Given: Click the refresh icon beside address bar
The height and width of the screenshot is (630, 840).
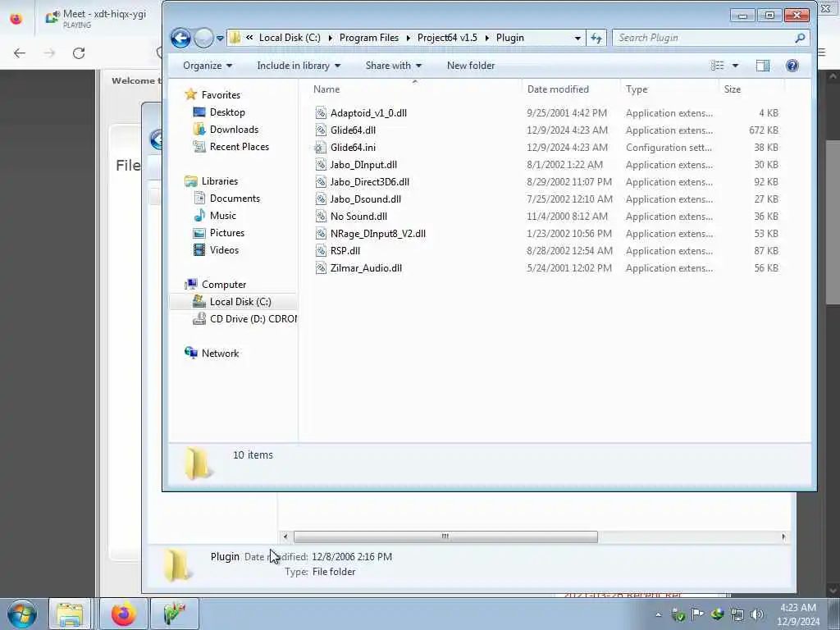Looking at the screenshot, I should 596,38.
